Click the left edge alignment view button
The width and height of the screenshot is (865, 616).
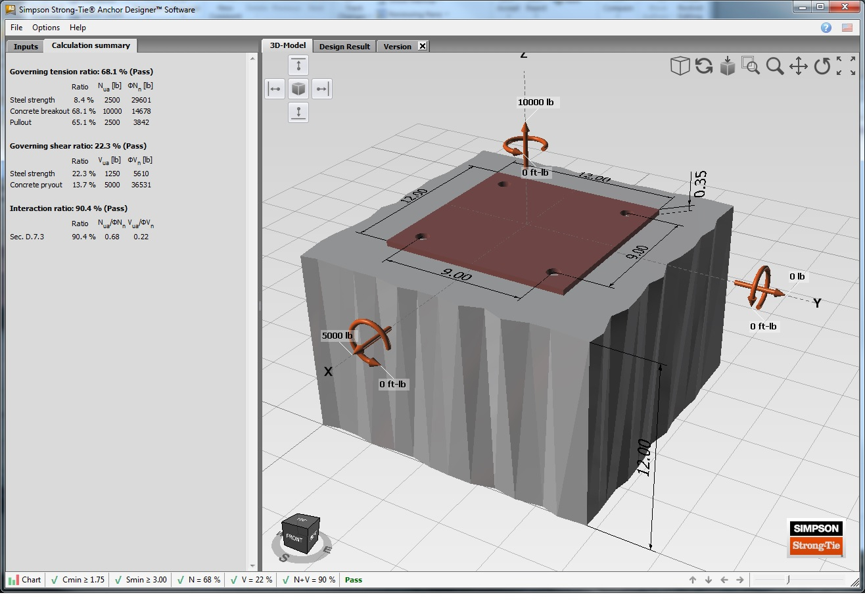click(275, 89)
